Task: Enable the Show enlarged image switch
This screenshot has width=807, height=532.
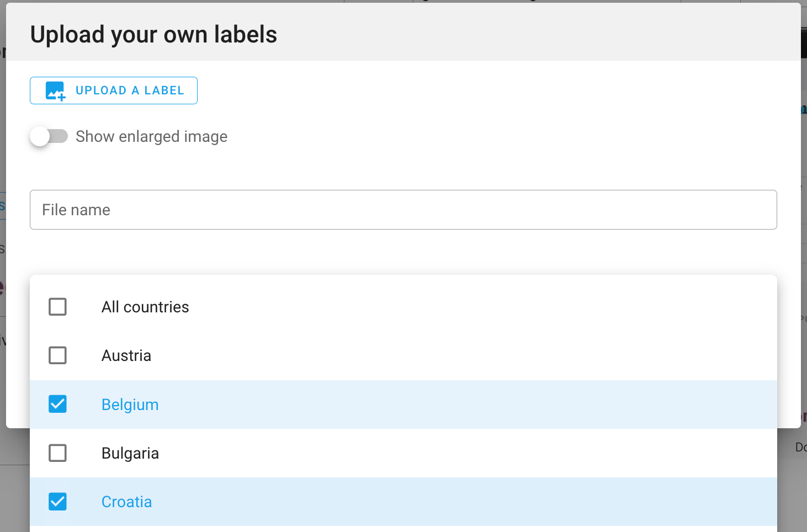Action: (x=49, y=136)
